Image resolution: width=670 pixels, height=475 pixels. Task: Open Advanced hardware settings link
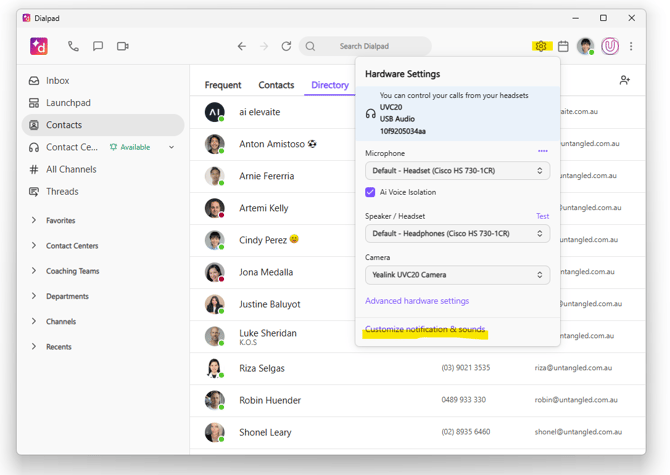(417, 301)
